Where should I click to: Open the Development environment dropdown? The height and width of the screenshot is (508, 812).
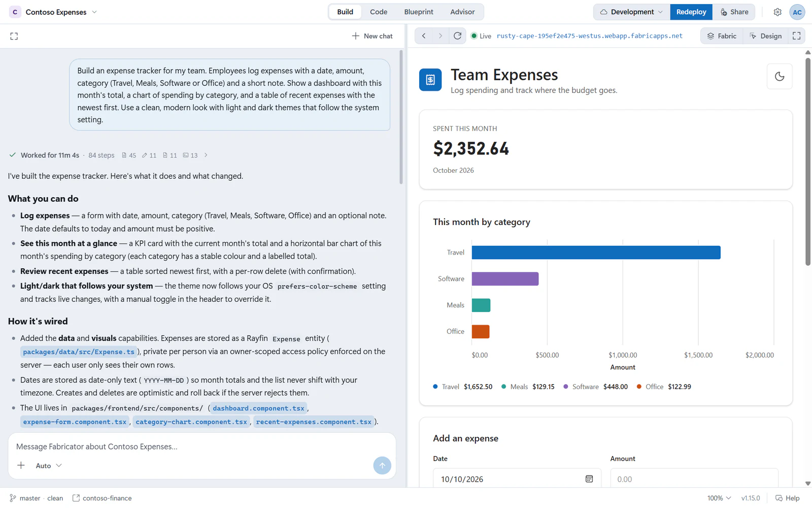(632, 12)
